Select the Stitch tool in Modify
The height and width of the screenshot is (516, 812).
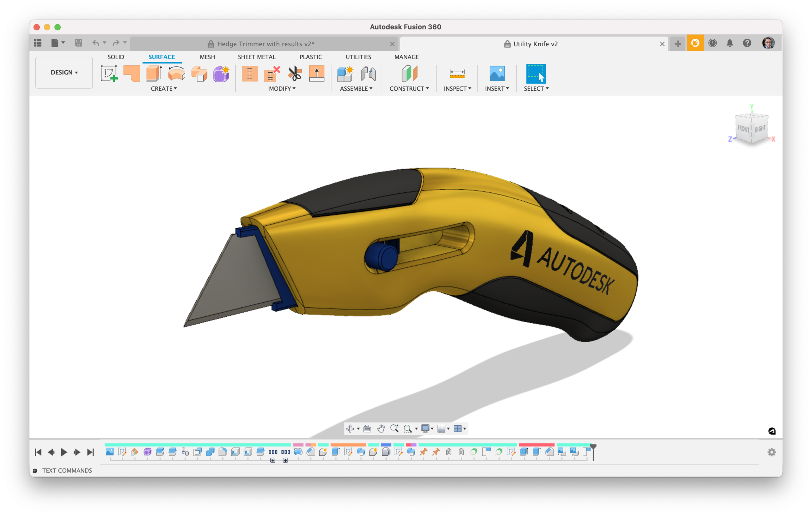250,74
